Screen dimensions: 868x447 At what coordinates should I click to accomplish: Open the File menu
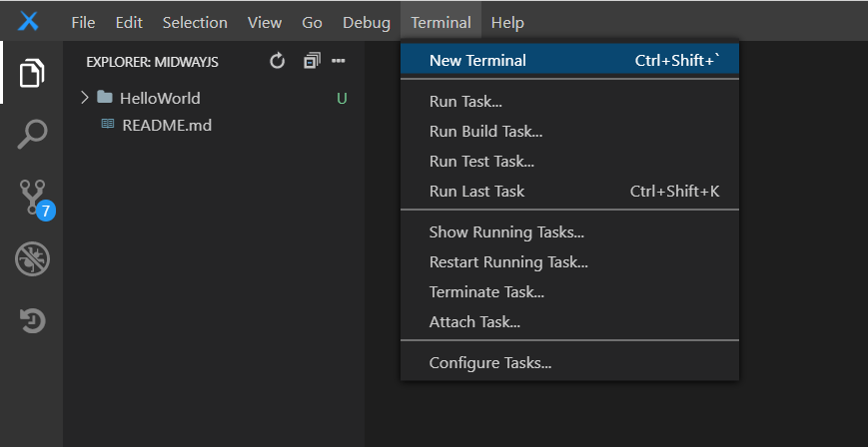[x=84, y=22]
